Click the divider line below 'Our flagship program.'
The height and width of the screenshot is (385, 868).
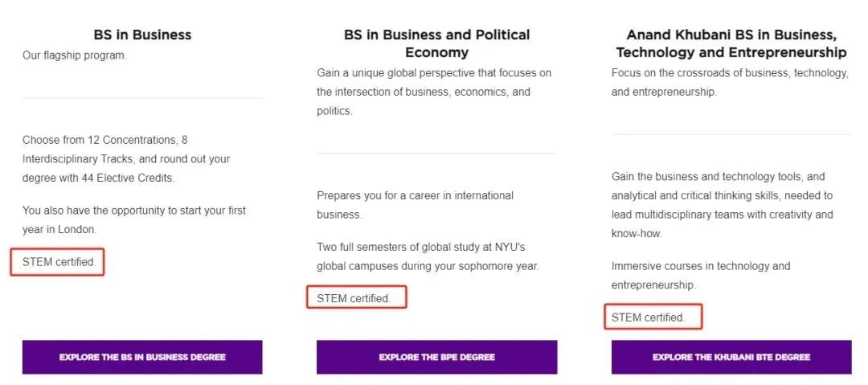click(142, 98)
